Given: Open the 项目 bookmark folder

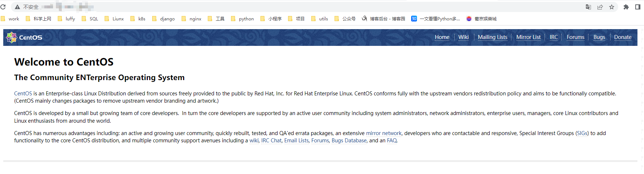Looking at the screenshot, I should [x=296, y=19].
